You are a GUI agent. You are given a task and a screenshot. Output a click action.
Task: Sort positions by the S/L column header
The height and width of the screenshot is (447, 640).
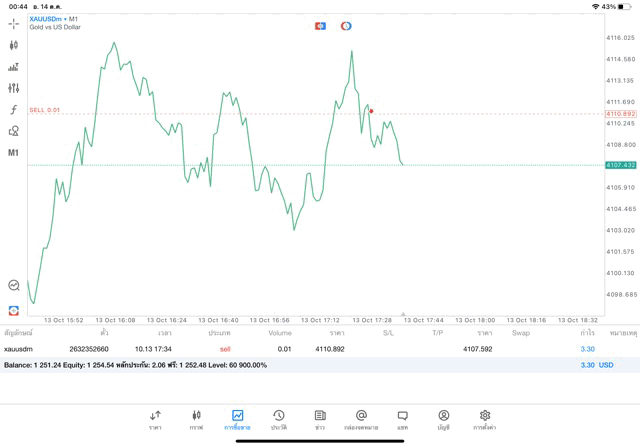(388, 333)
